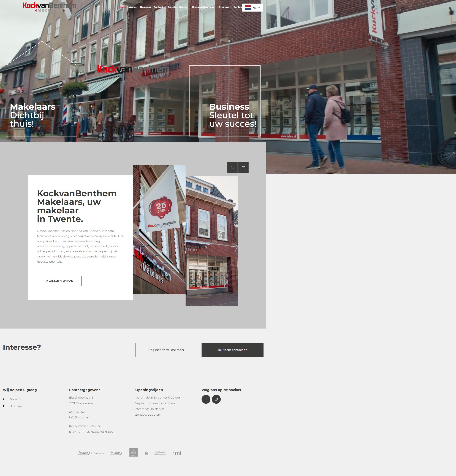
Task: Expand the Diensten Wonen dropdown
Action: click(178, 7)
